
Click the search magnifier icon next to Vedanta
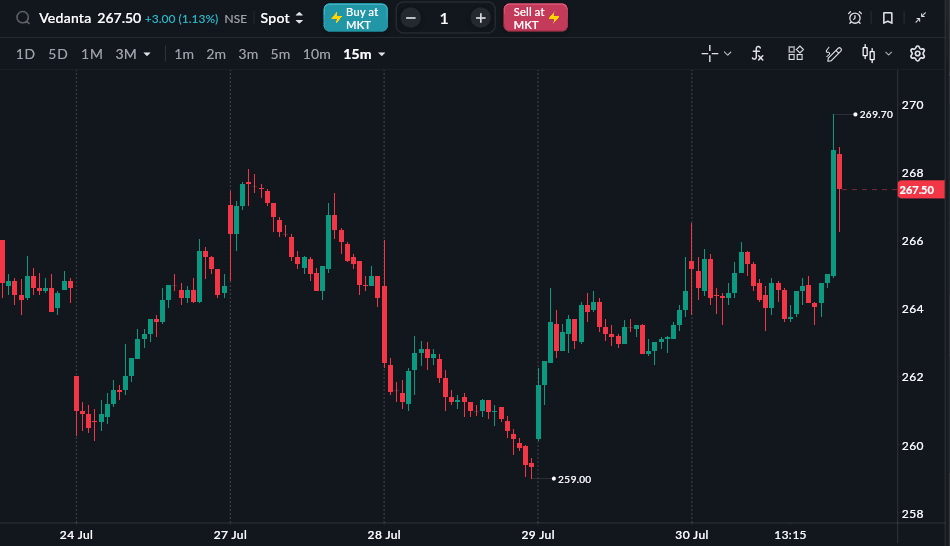click(x=23, y=18)
